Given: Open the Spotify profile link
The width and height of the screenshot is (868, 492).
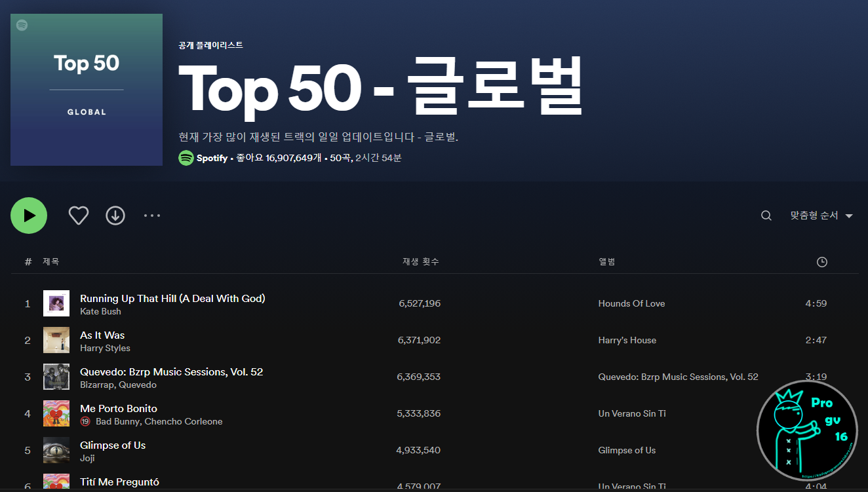Looking at the screenshot, I should 212,158.
